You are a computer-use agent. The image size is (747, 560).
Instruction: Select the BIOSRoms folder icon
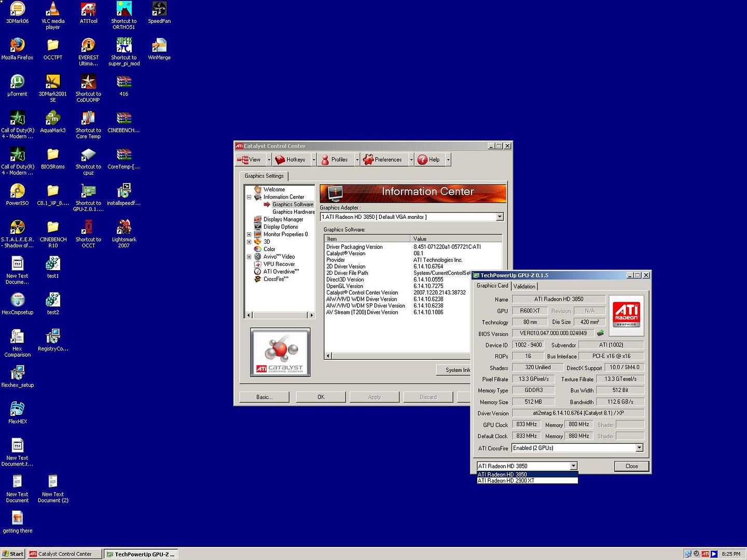(53, 158)
